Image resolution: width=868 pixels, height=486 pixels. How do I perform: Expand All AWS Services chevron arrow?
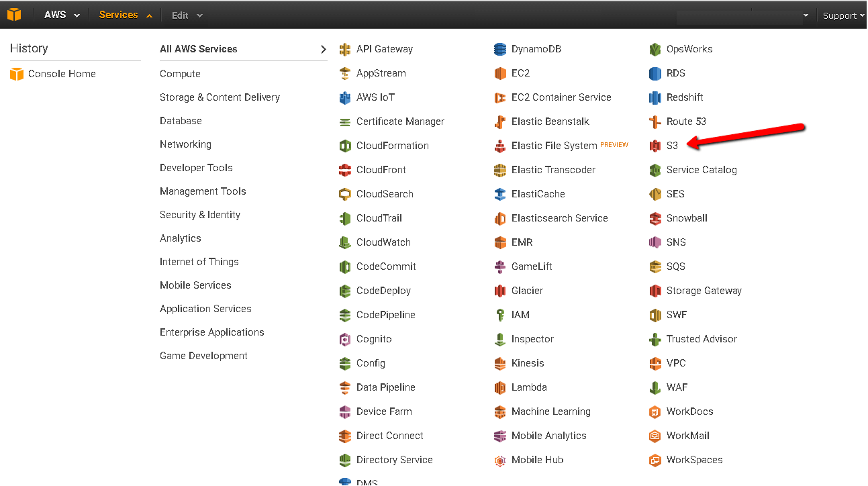[323, 49]
